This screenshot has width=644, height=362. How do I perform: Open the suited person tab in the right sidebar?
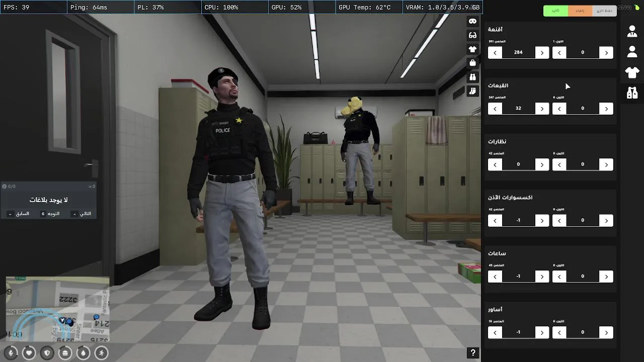point(632,31)
